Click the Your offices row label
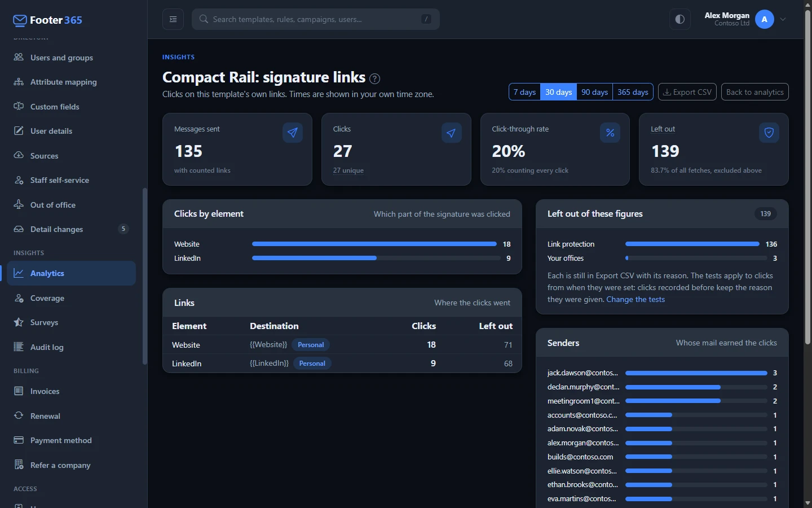812x508 pixels. point(566,259)
